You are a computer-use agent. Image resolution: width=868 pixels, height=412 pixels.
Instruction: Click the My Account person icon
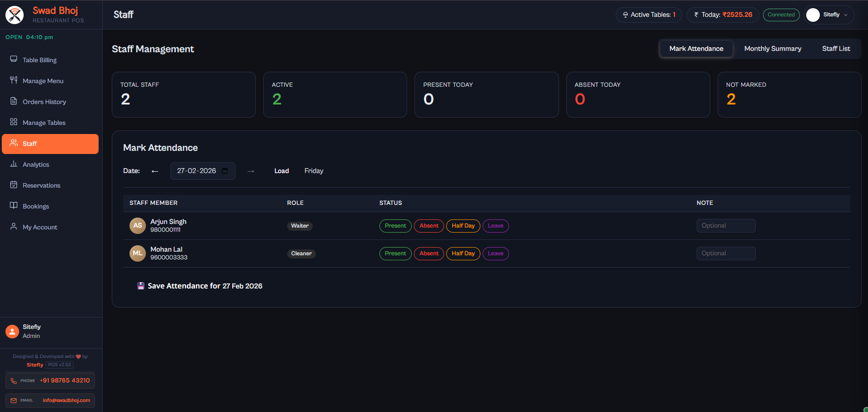(x=14, y=227)
